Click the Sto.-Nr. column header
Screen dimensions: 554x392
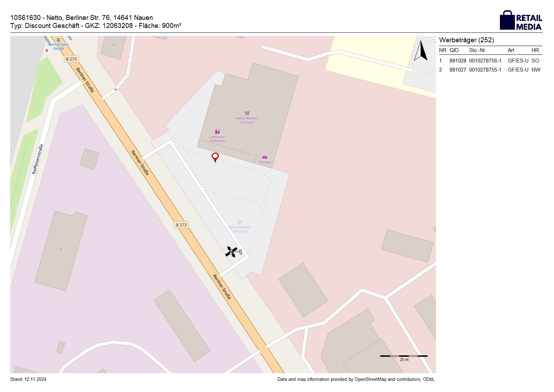478,50
